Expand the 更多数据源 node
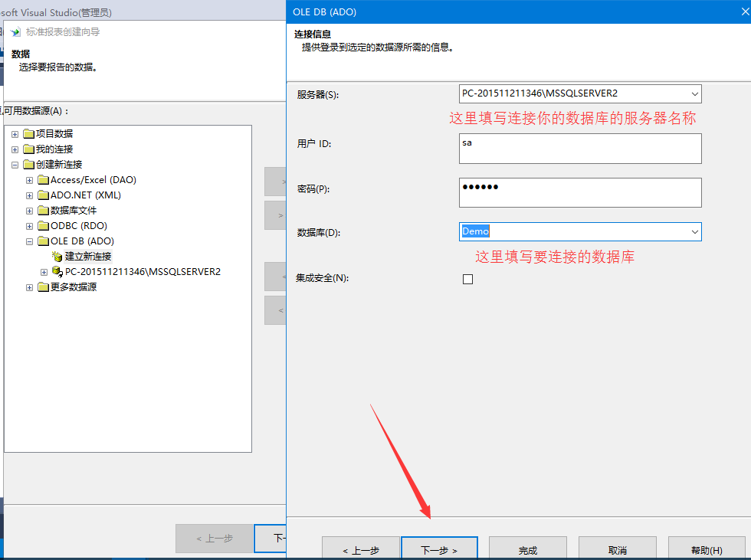 tap(29, 287)
